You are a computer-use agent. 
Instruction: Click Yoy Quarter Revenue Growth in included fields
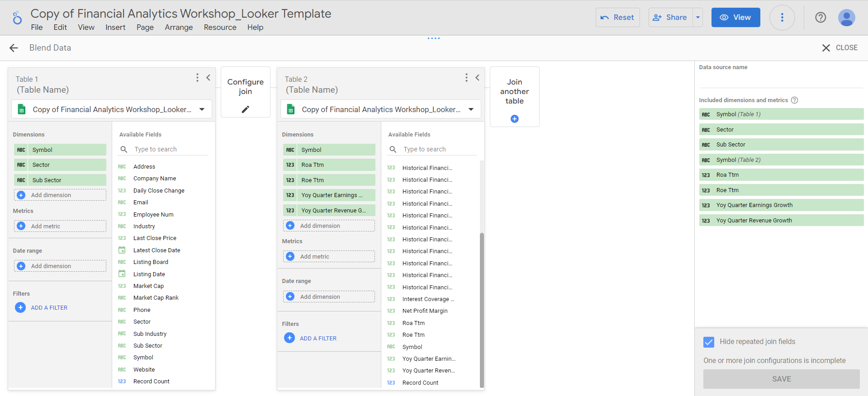781,220
